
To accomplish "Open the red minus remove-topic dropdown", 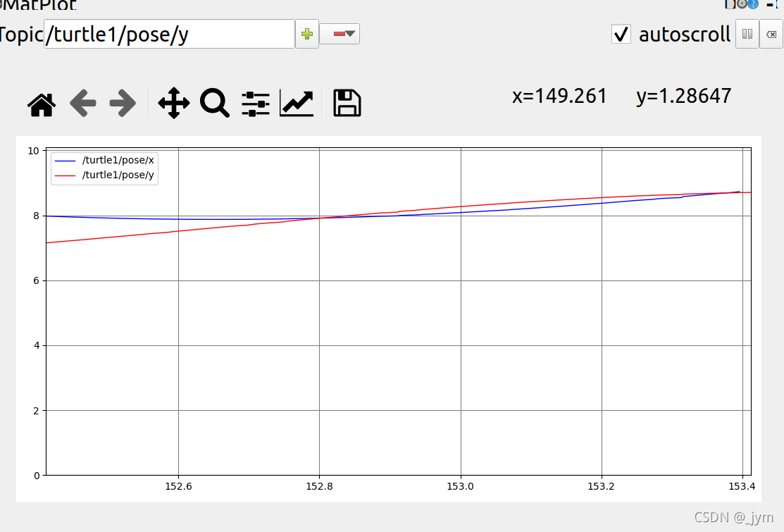I will coord(340,34).
